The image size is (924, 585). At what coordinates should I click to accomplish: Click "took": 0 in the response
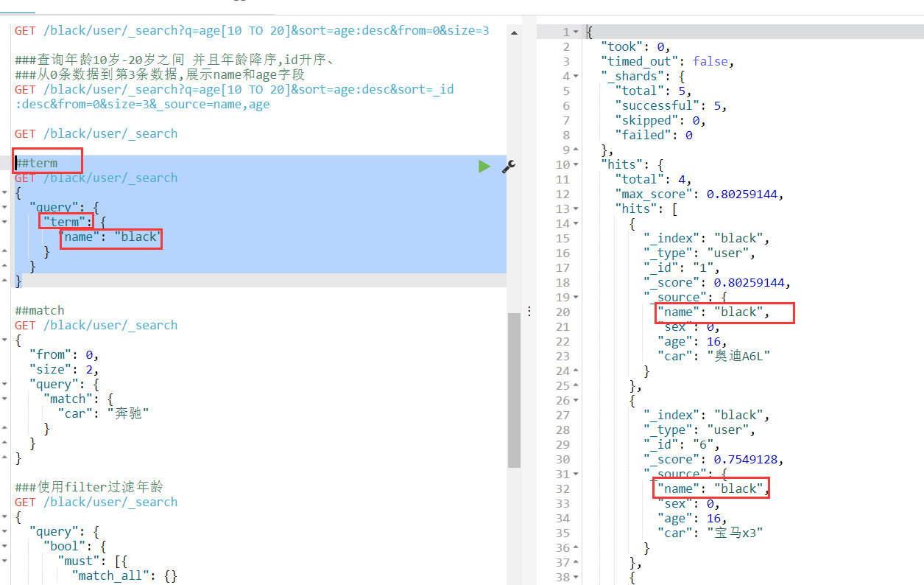[x=635, y=46]
